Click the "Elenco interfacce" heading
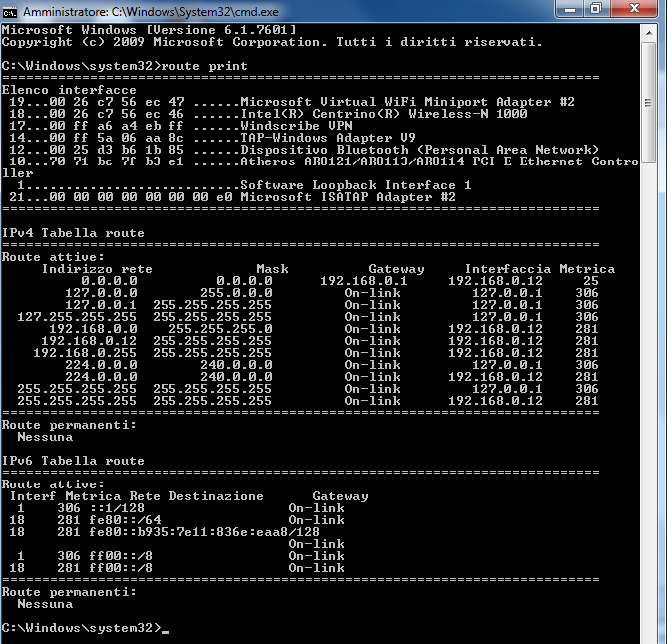672x644 pixels. [x=69, y=90]
